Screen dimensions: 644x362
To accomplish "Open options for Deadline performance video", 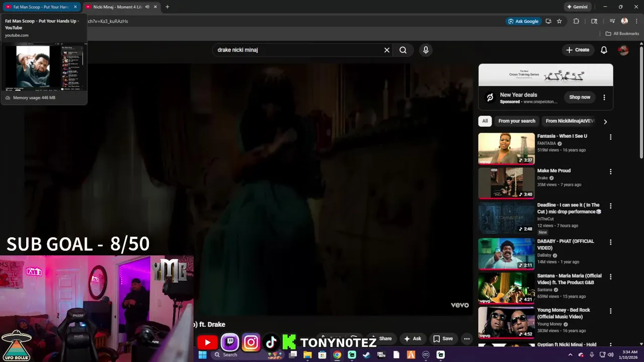I will [610, 206].
